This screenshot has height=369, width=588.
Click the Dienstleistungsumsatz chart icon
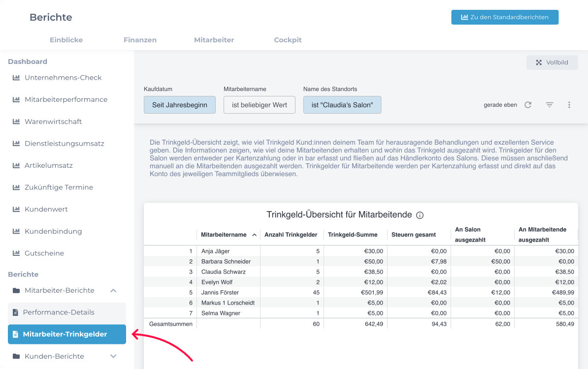pyautogui.click(x=16, y=143)
